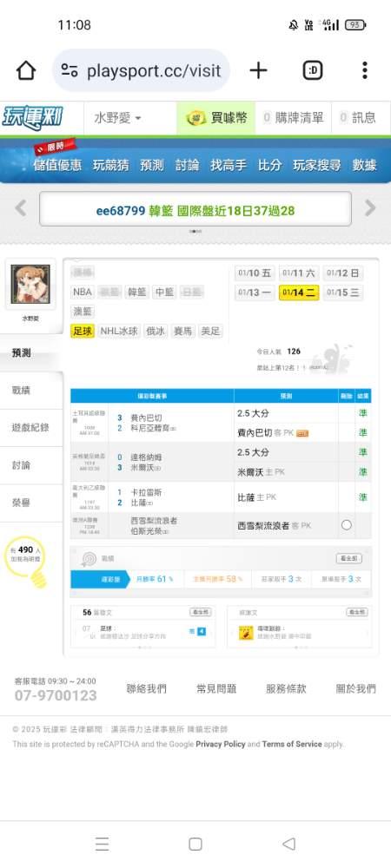
Task: Open the browser three-dot menu
Action: [364, 70]
